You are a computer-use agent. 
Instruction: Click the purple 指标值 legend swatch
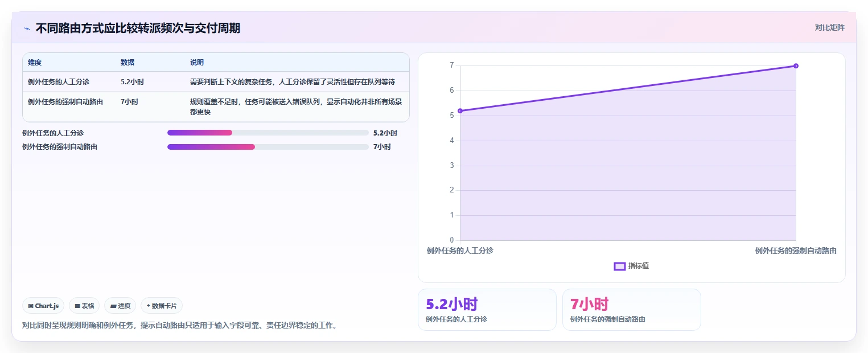tap(620, 266)
